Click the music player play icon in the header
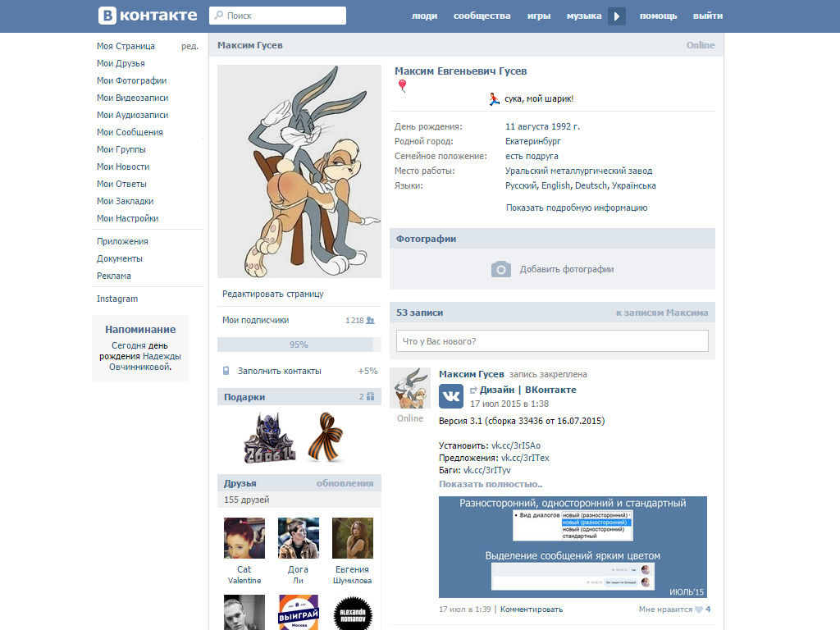Viewport: 840px width, 630px height. tap(617, 16)
